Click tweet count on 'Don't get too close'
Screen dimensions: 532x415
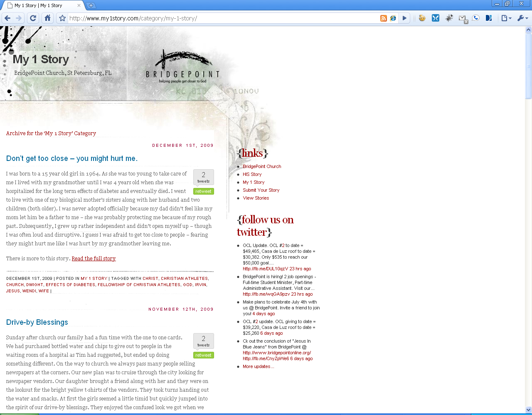pos(204,177)
